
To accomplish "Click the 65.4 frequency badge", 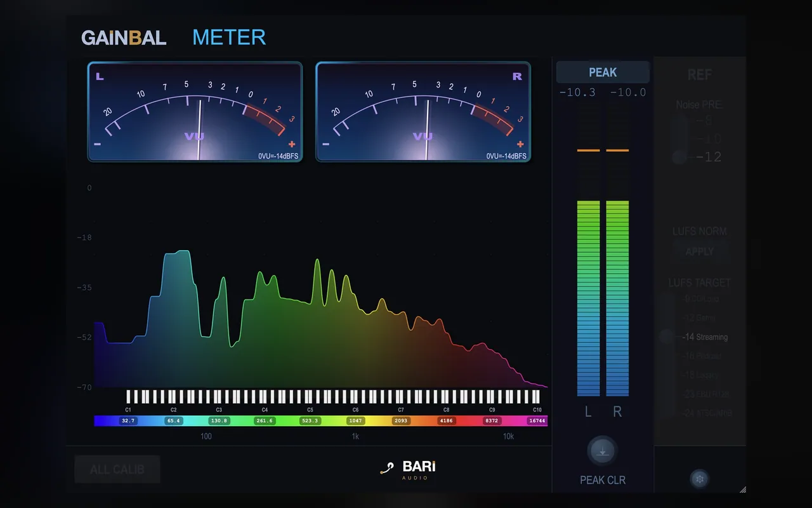I will (x=173, y=421).
